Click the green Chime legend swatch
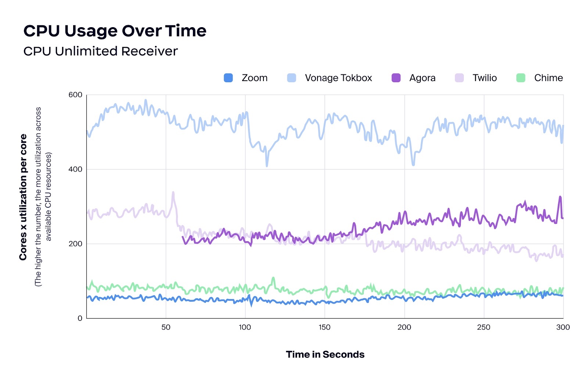Screen dimensions: 588x381 click(x=521, y=78)
